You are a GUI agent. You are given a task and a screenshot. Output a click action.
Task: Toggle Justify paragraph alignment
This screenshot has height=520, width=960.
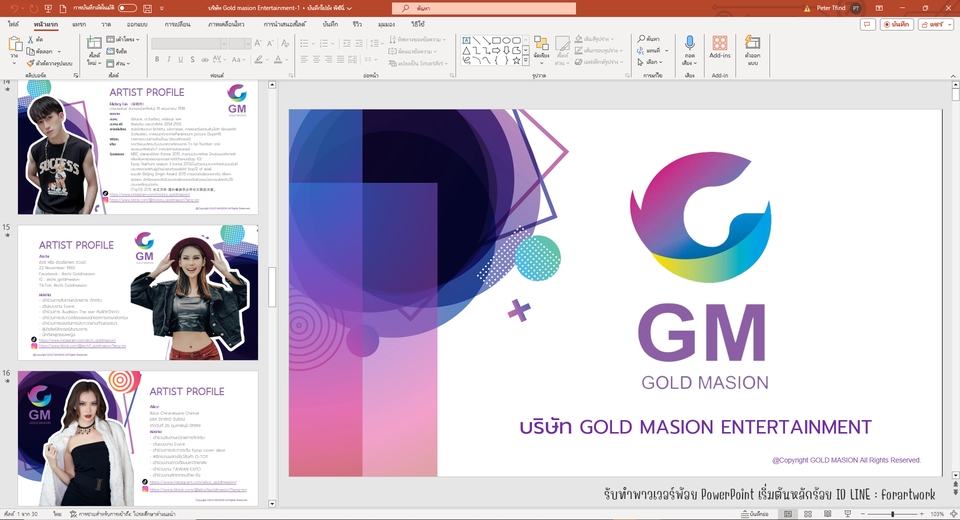pos(341,59)
